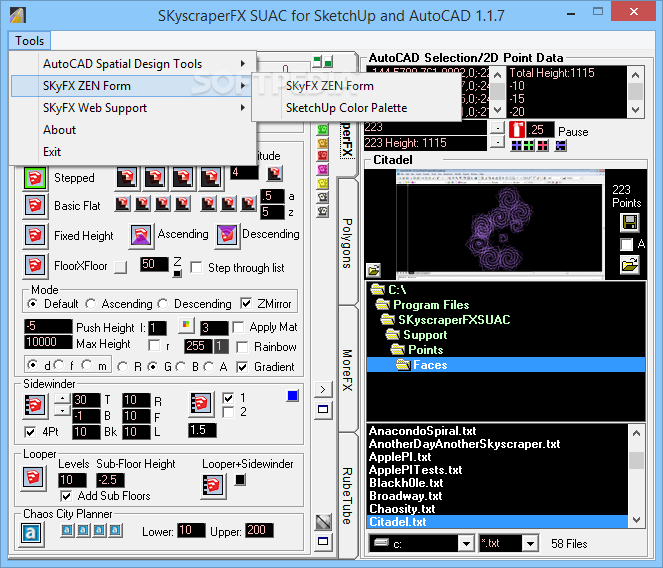Switch to the MoreFX vertical tab

pyautogui.click(x=347, y=370)
